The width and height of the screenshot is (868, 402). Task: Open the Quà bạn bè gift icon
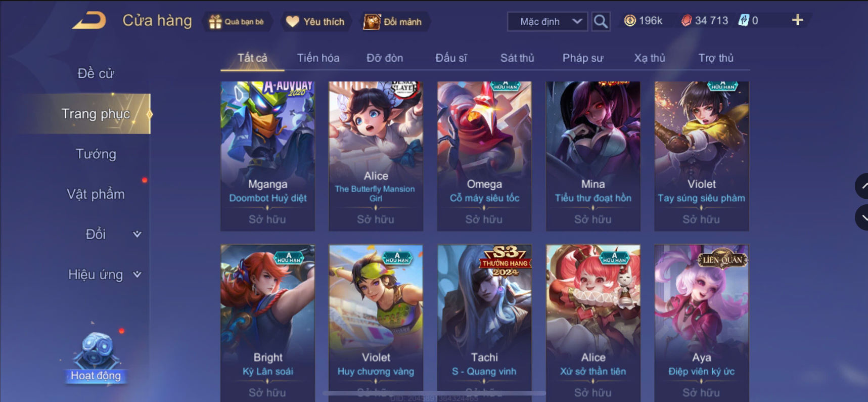(x=215, y=22)
